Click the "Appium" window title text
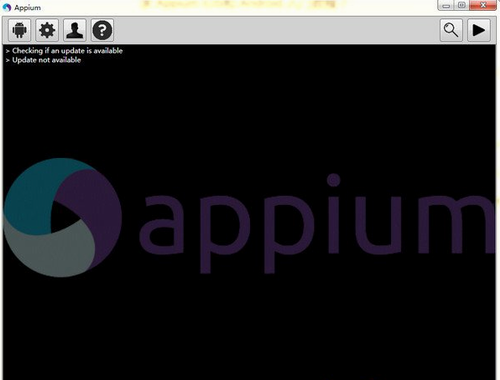 [28, 7]
